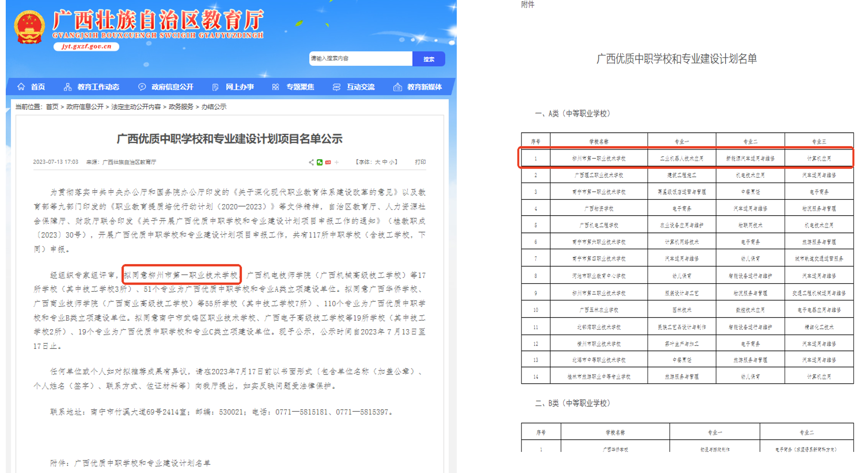This screenshot has height=473, width=868.
Task: Click 政府信息公开 in the breadcrumb
Action: pyautogui.click(x=85, y=107)
